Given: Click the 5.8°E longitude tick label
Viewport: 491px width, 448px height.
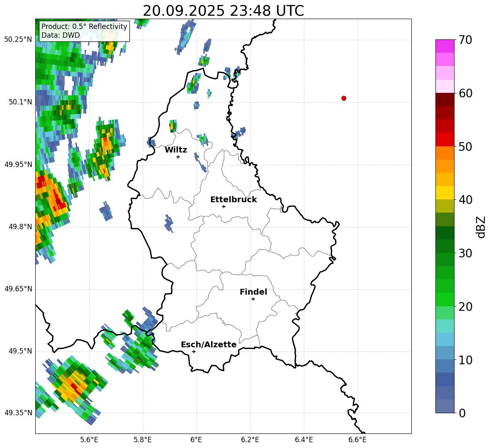Looking at the screenshot, I should [143, 440].
